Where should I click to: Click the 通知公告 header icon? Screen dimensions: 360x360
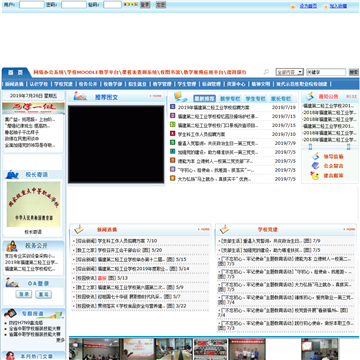pyautogui.click(x=310, y=96)
